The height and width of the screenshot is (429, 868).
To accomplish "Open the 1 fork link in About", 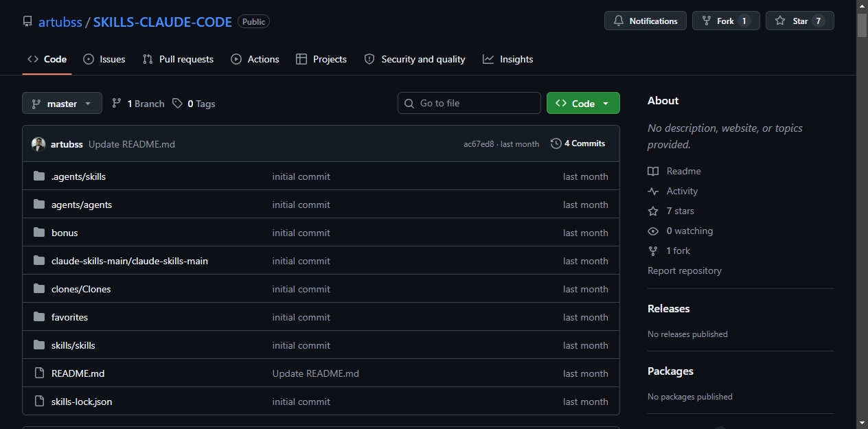I will point(669,251).
